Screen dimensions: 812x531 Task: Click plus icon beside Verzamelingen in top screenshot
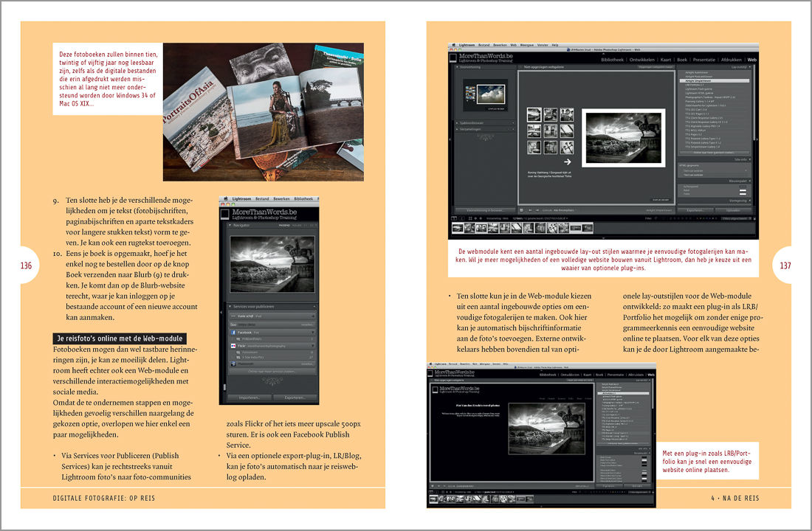513,129
